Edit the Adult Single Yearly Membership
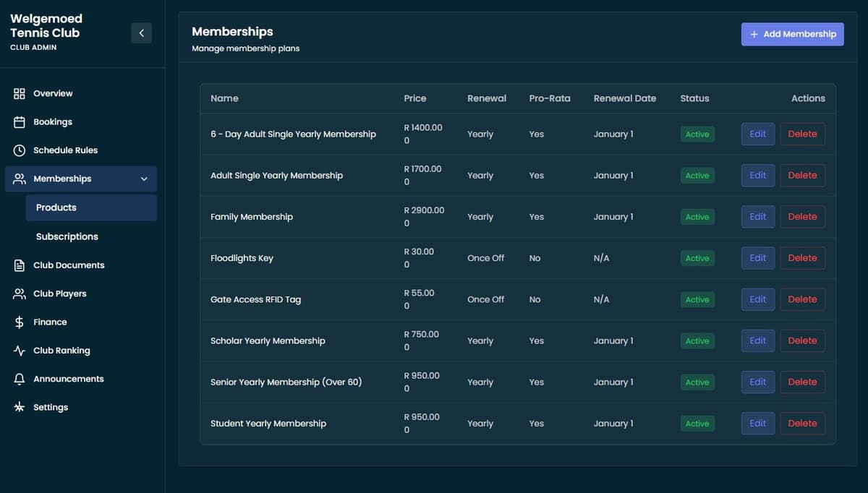 (x=757, y=175)
